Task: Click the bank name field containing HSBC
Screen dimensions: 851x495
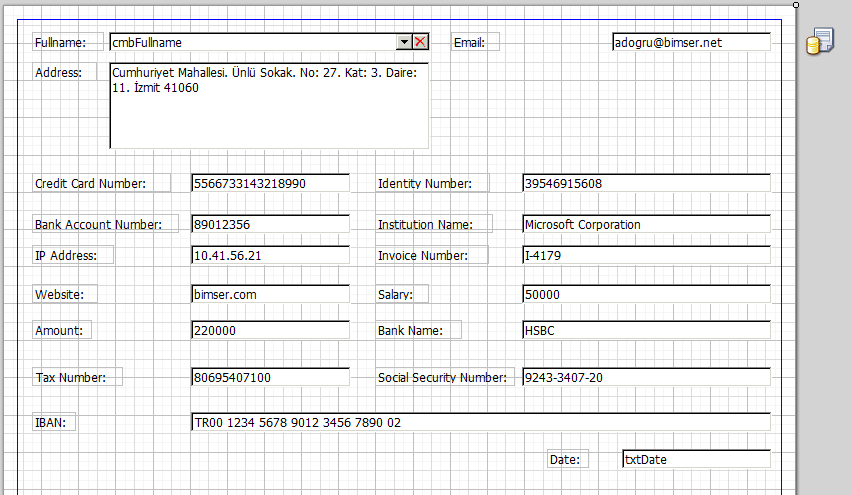Action: 646,330
